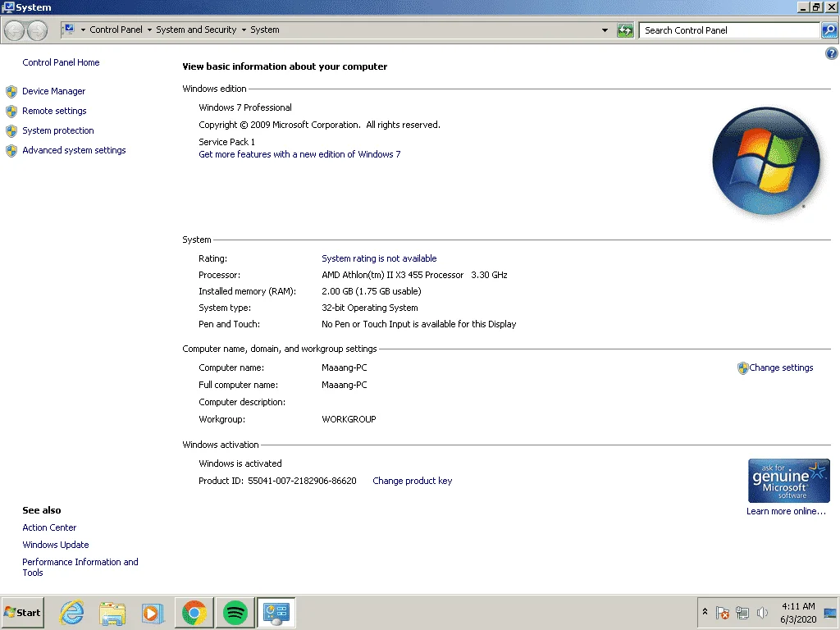Click the Action Center flag tray icon
This screenshot has height=630, width=840.
722,612
